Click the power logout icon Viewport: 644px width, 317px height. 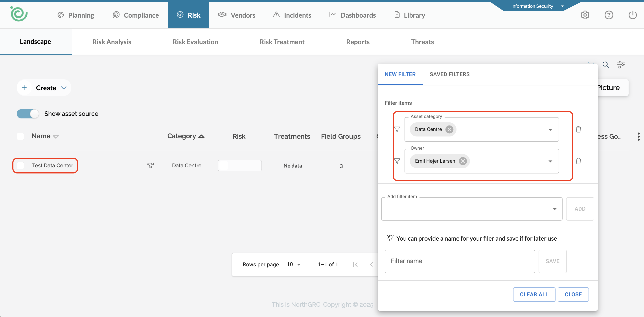click(632, 15)
